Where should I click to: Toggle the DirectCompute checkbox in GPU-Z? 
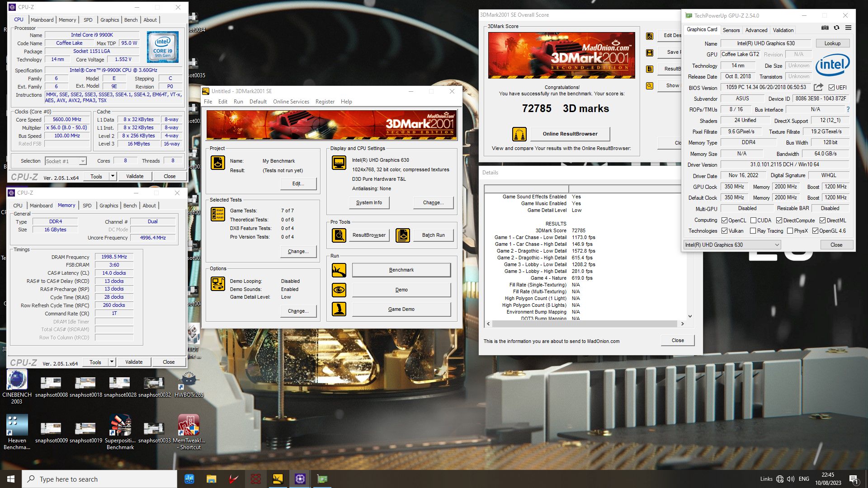[x=779, y=221]
